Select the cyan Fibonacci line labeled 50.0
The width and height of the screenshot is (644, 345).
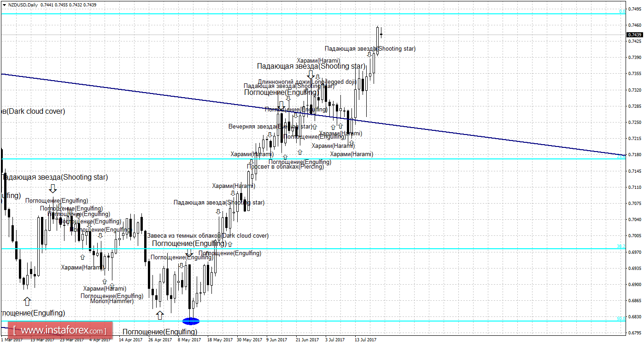[x=313, y=321]
